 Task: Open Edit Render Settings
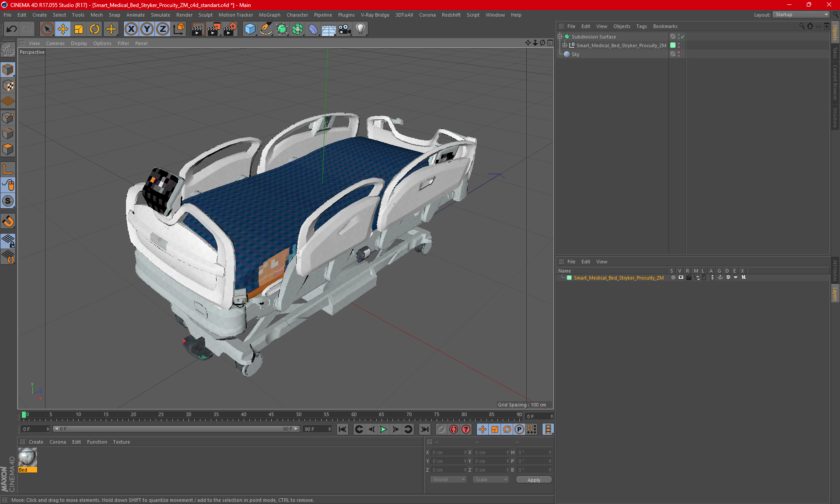pos(230,29)
